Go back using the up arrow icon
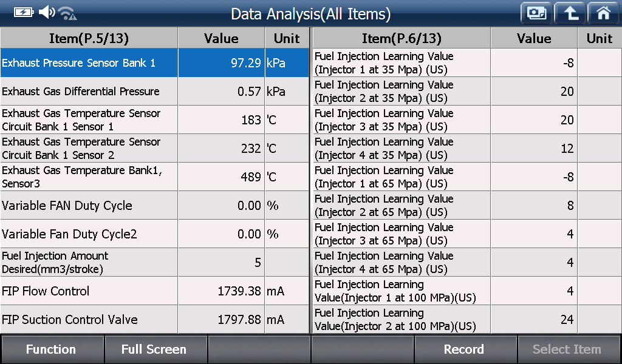622x364 pixels. click(570, 13)
